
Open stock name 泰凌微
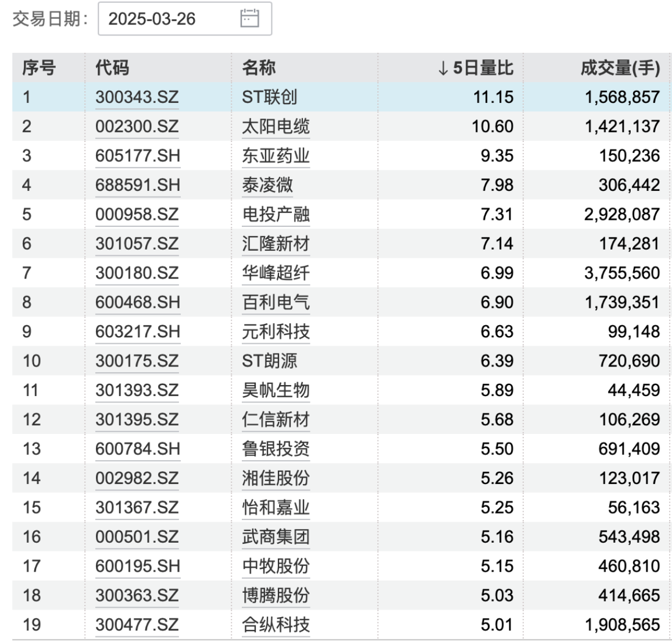pyautogui.click(x=267, y=185)
